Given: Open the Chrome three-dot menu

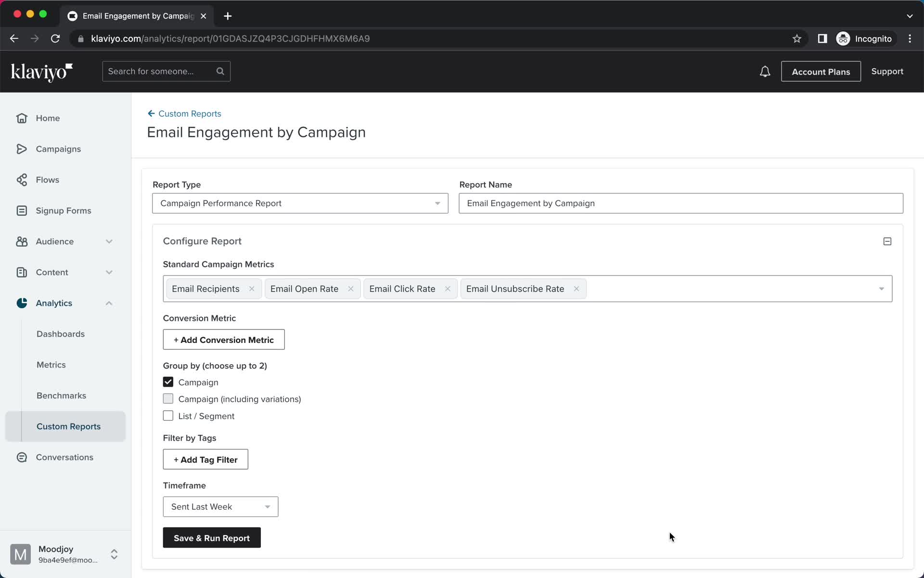Looking at the screenshot, I should coord(910,39).
